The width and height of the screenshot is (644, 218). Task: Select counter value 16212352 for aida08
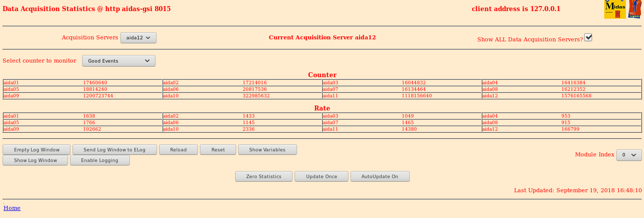coord(574,89)
